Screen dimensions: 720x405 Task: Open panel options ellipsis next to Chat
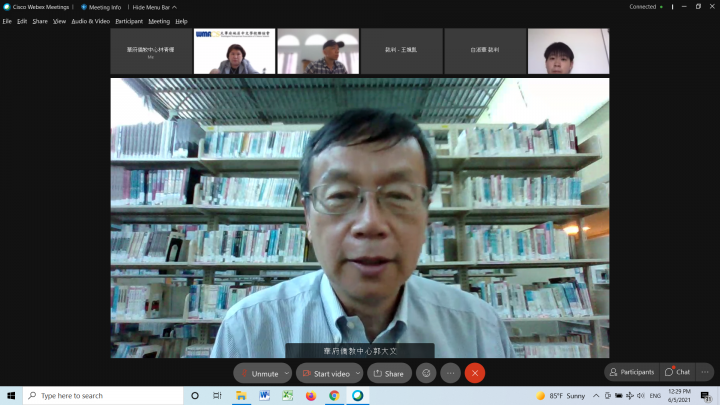(x=705, y=372)
